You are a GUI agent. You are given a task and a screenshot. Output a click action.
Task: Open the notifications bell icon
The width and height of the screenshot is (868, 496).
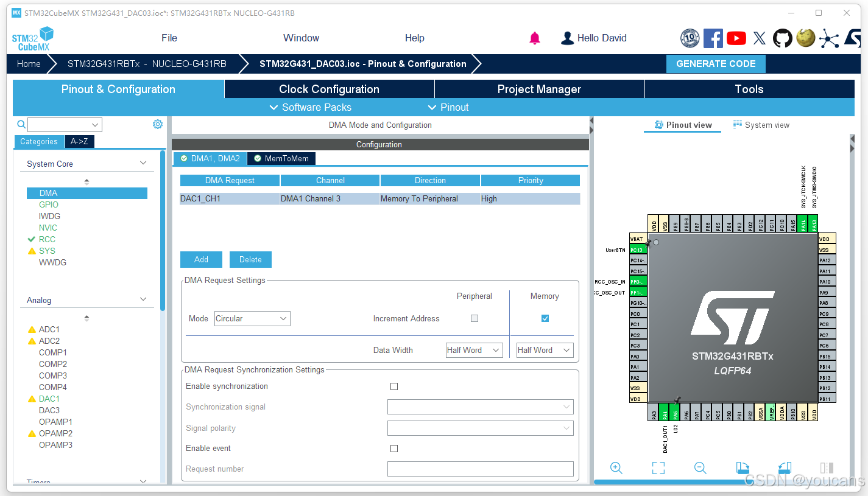coord(535,38)
